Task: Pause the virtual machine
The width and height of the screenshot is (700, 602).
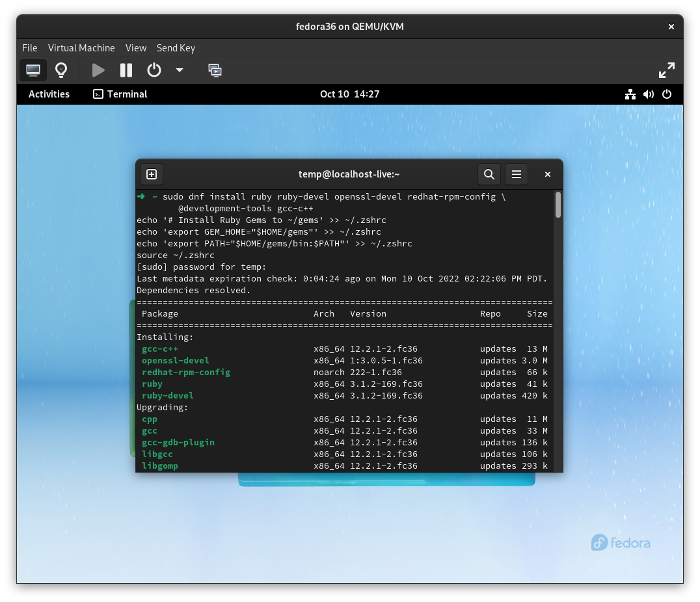Action: point(126,70)
